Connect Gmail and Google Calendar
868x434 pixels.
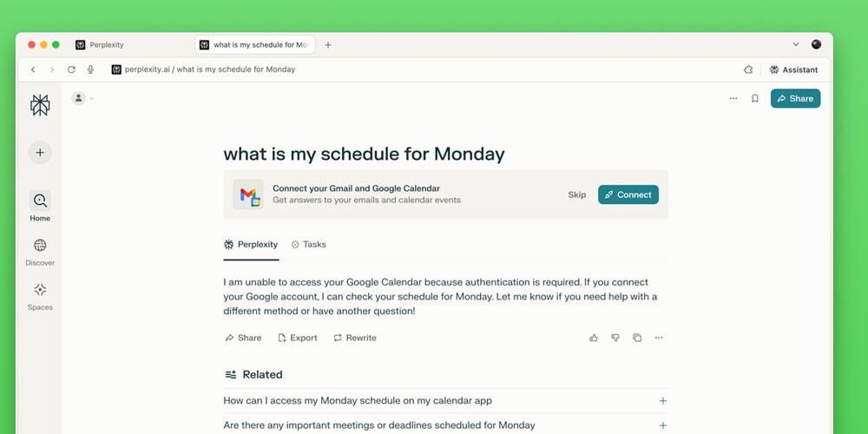628,194
